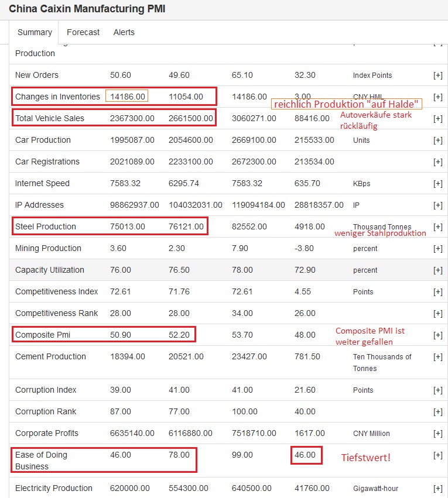Select the Capacity Utilization value 76.50
The image size is (448, 498).
[x=179, y=270]
